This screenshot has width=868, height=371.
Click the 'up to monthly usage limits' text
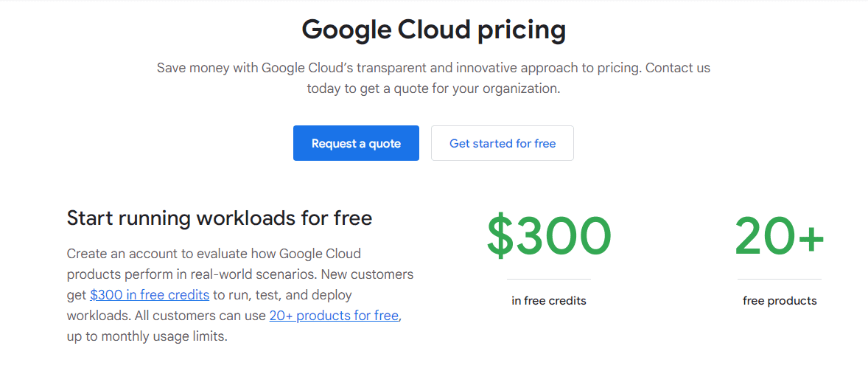[147, 336]
